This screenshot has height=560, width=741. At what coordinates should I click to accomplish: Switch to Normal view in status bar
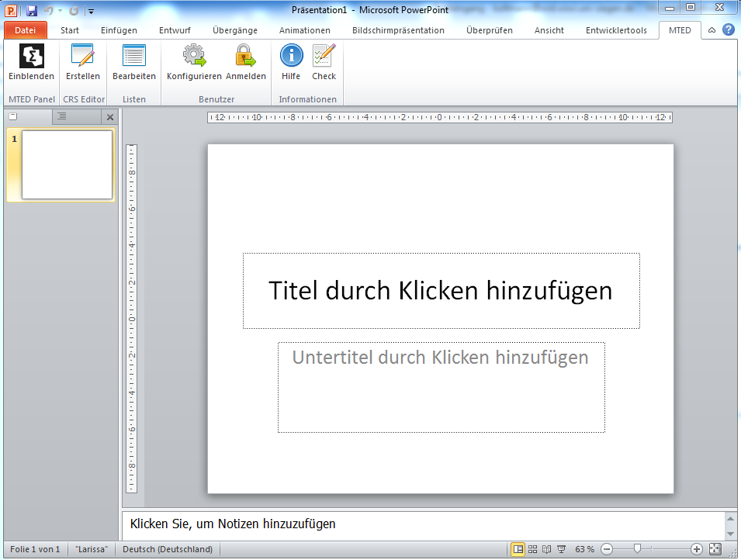click(x=518, y=549)
